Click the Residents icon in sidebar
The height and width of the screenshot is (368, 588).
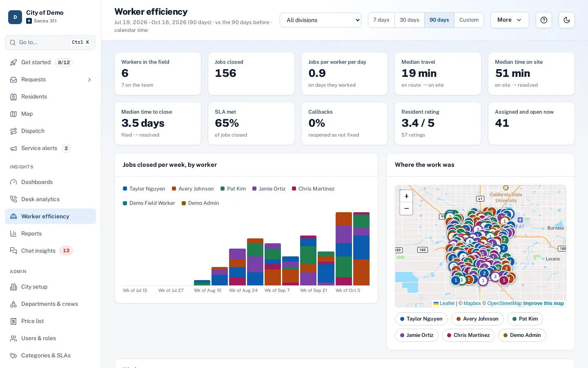coord(13,97)
